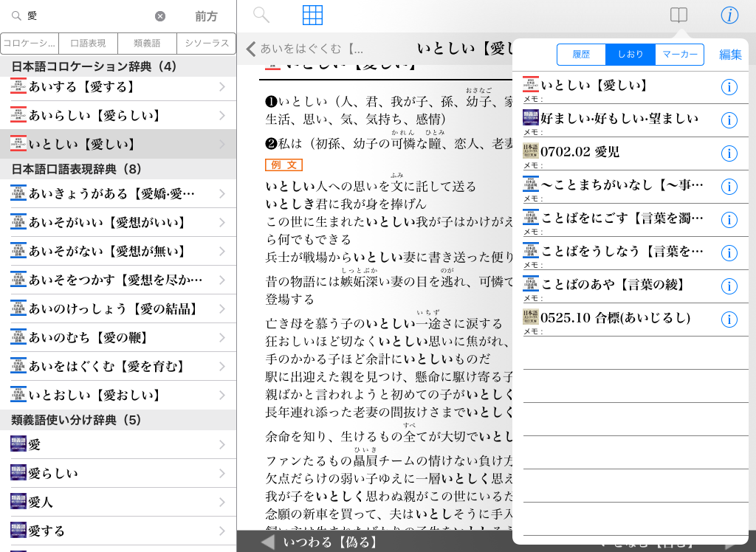Go back to あいをはぐくむ entry
756x552 pixels.
pyautogui.click(x=305, y=49)
